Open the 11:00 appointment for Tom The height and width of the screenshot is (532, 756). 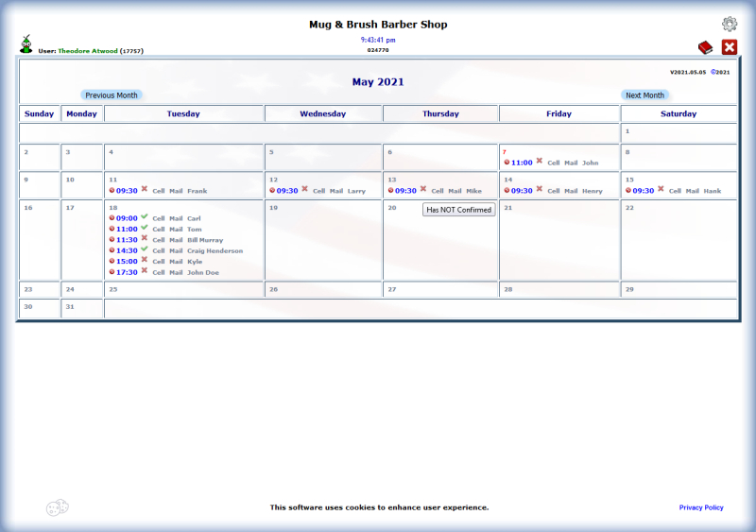127,229
